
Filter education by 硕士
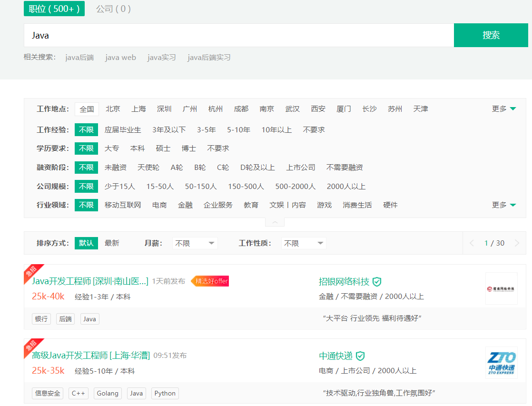click(x=163, y=149)
